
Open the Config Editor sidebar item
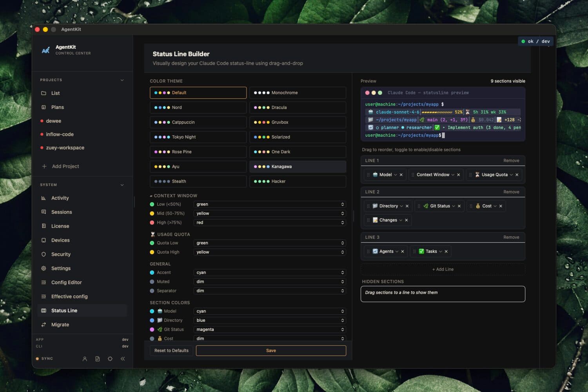pyautogui.click(x=82, y=283)
